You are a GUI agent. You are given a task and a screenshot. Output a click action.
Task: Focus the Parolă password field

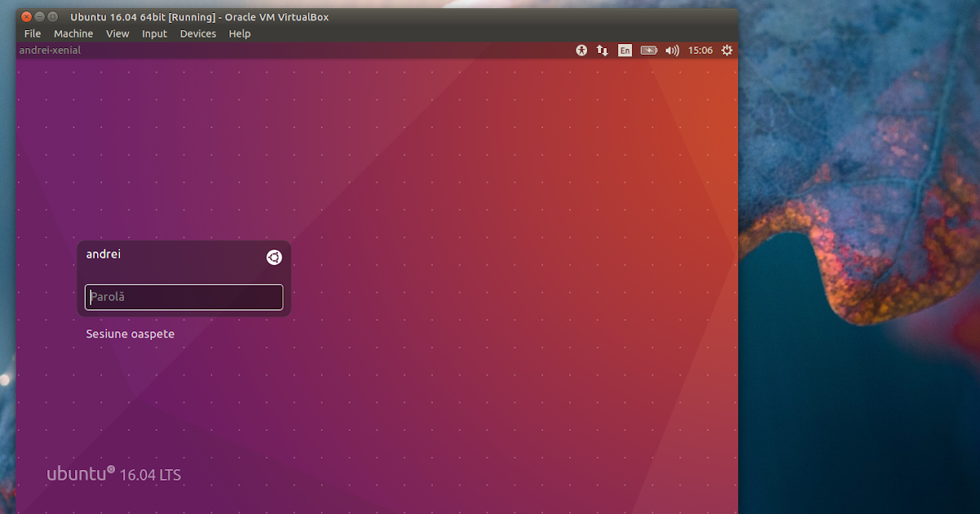[x=184, y=297]
